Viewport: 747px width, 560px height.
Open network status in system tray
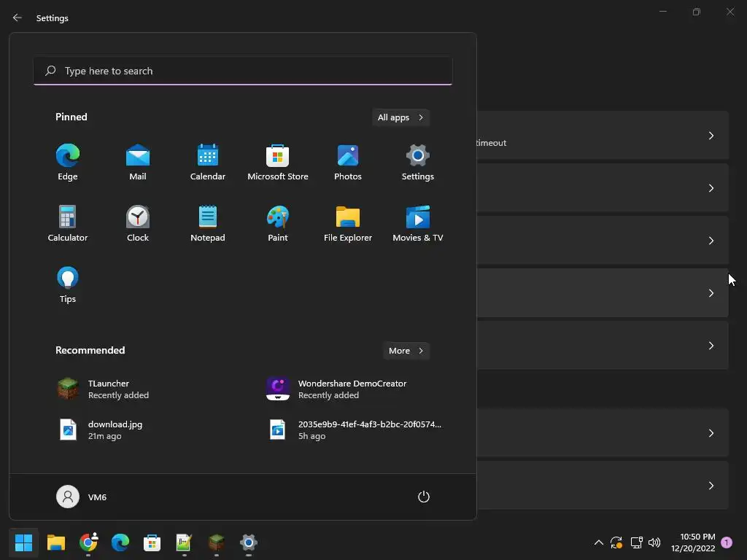point(636,542)
